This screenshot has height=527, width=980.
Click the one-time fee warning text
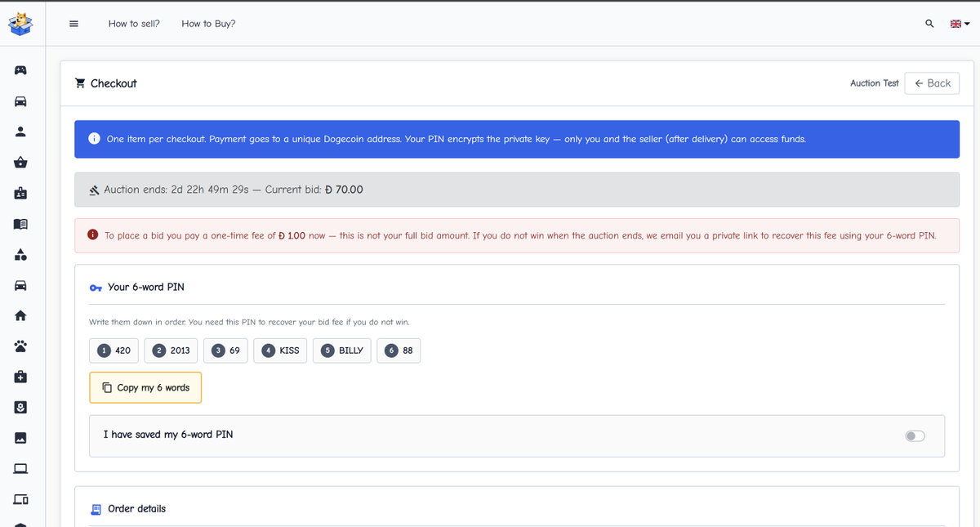point(520,235)
